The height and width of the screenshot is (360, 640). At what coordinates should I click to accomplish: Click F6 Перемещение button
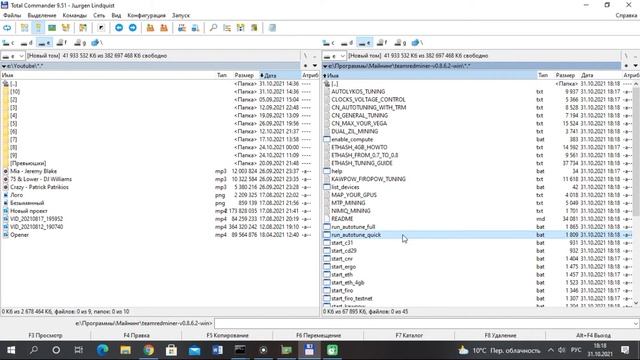[x=318, y=336]
